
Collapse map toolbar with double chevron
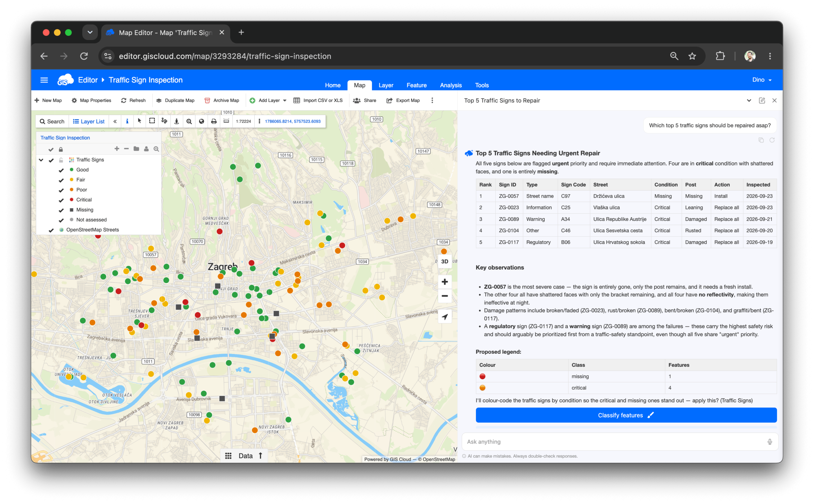click(x=115, y=121)
